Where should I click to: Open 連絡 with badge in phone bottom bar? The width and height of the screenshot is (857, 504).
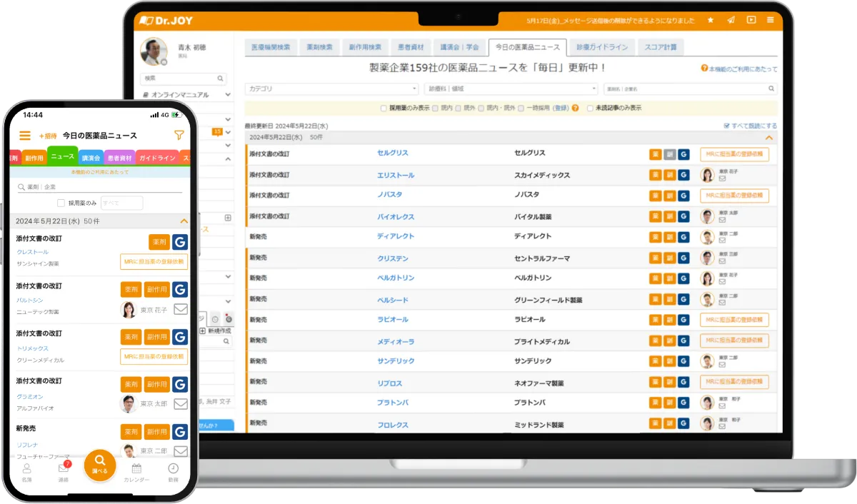point(64,472)
